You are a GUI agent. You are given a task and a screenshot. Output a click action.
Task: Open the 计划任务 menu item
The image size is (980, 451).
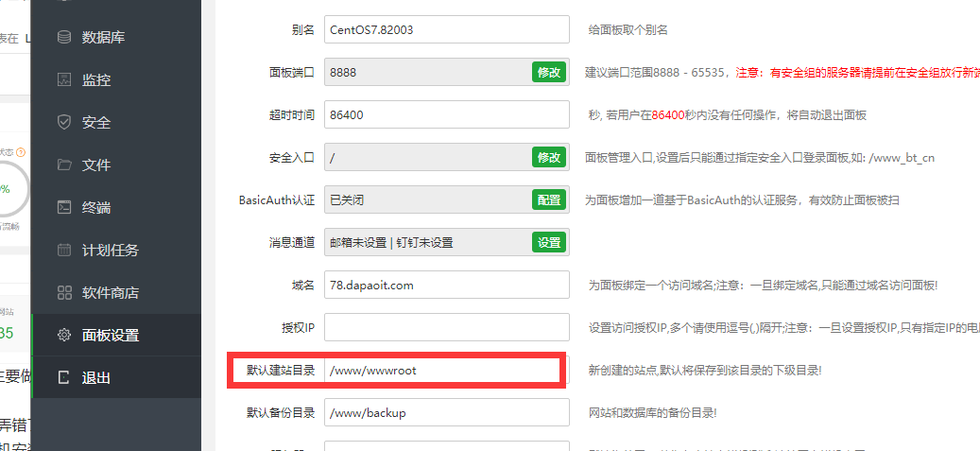point(115,251)
